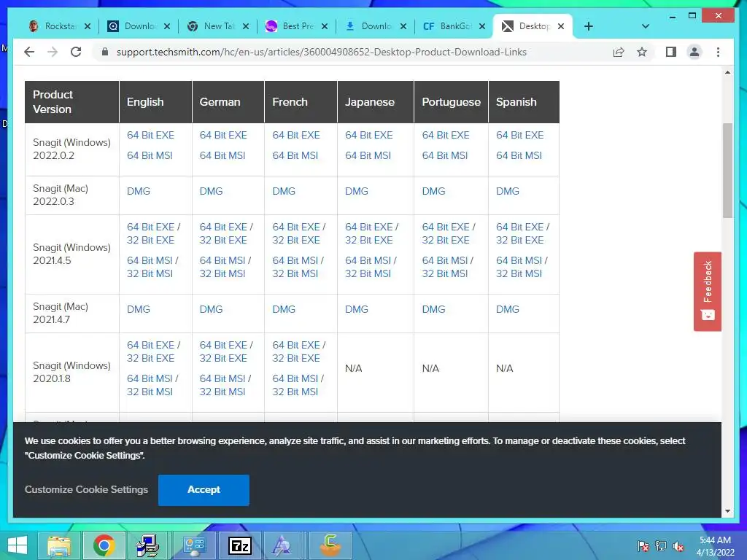Open Chrome three-dot menu
Image resolution: width=747 pixels, height=560 pixels.
point(718,52)
